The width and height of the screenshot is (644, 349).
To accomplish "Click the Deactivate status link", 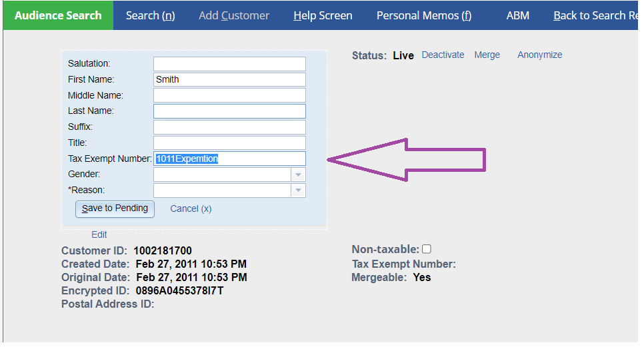I will point(443,55).
